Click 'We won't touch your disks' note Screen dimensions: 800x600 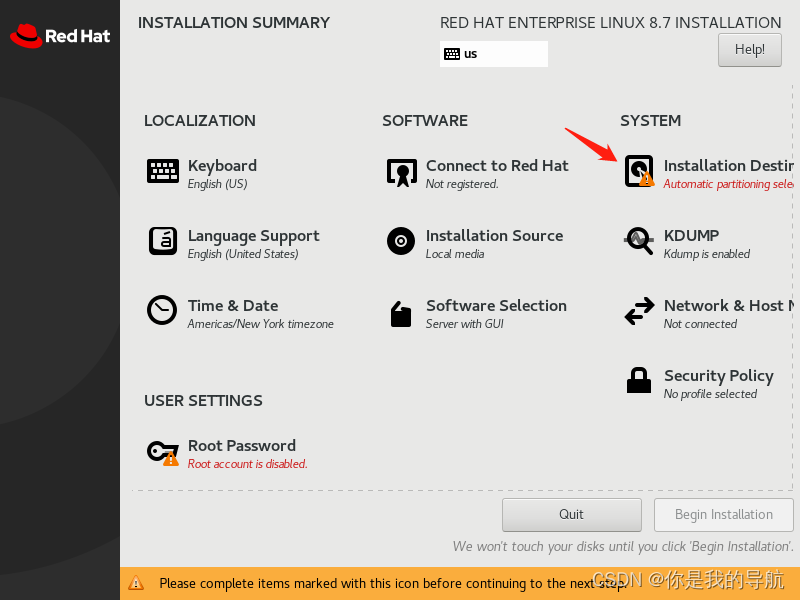point(623,547)
